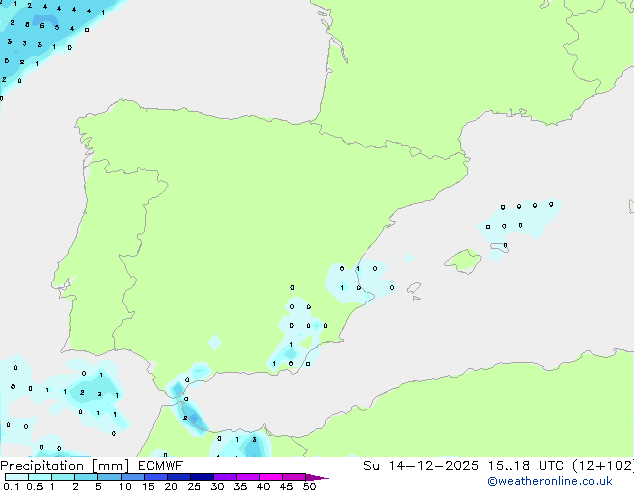
Task: Click the '40' legend scale label
Action: (263, 486)
